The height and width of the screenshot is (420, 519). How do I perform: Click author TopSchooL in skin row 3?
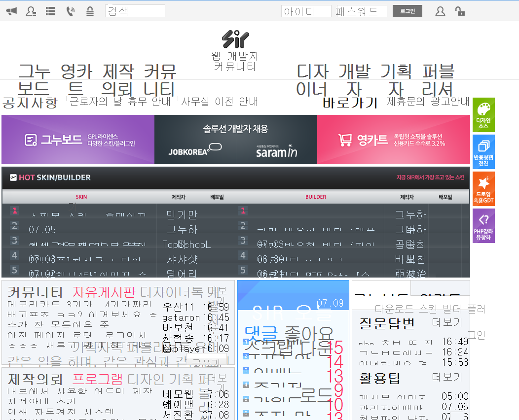[x=186, y=245]
